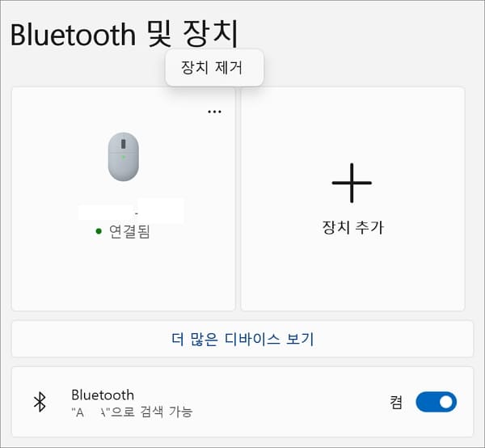Click the plus icon to add device
Image resolution: width=485 pixels, height=448 pixels.
click(352, 183)
